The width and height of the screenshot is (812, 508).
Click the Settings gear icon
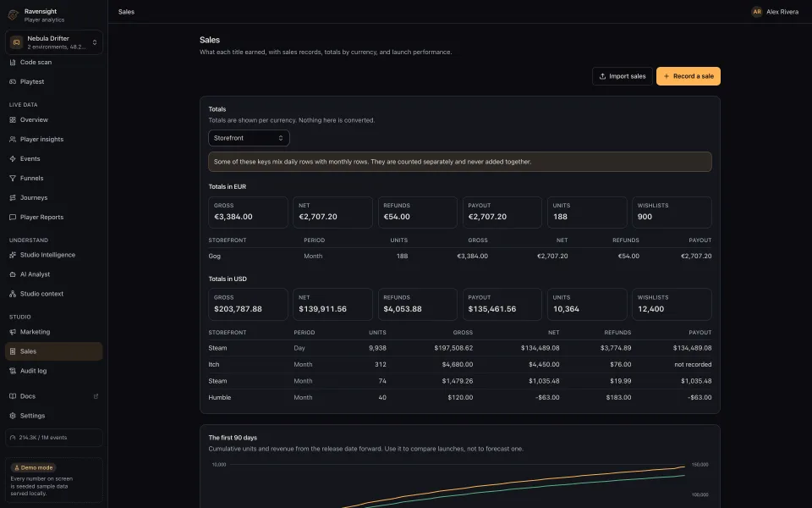pyautogui.click(x=13, y=416)
